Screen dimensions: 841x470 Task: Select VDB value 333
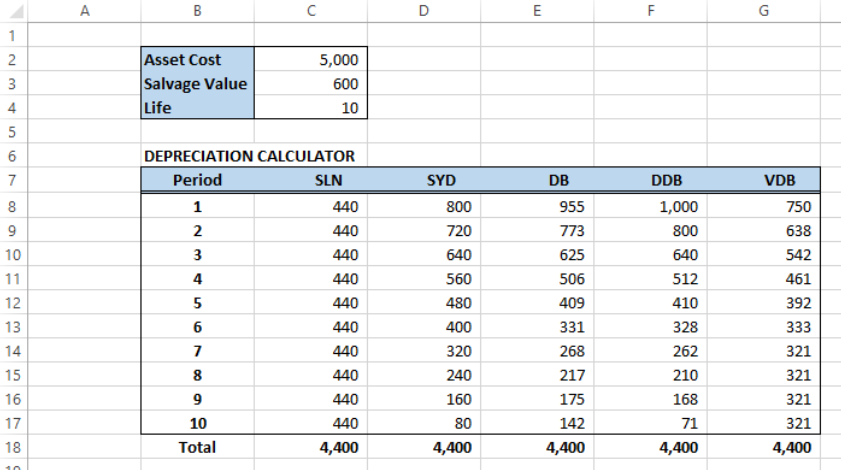point(764,327)
